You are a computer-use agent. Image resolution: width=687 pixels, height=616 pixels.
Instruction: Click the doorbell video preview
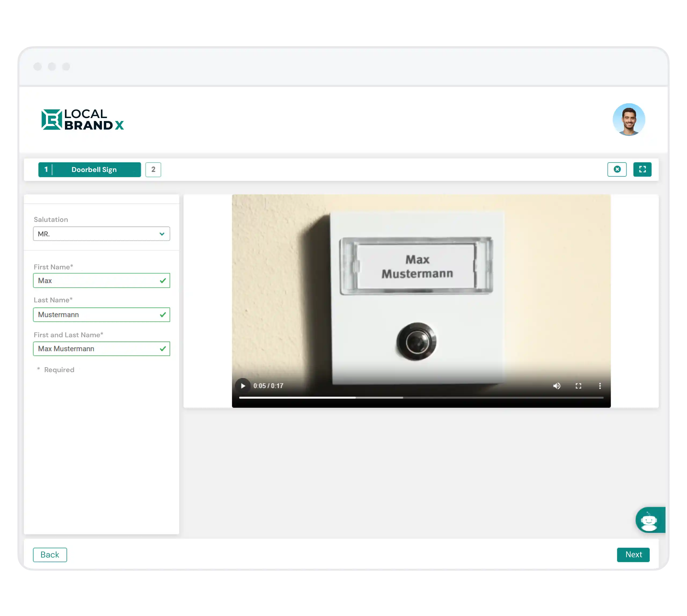[421, 288]
